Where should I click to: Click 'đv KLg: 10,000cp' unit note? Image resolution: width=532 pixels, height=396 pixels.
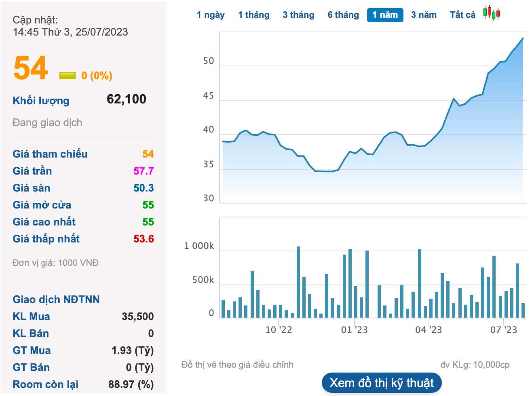pyautogui.click(x=475, y=365)
